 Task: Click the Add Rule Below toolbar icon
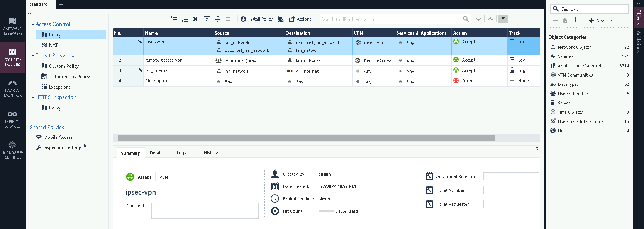(x=185, y=19)
